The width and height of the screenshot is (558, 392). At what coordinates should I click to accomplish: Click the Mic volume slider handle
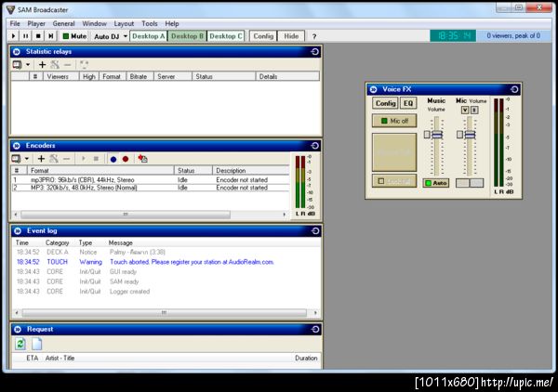470,135
